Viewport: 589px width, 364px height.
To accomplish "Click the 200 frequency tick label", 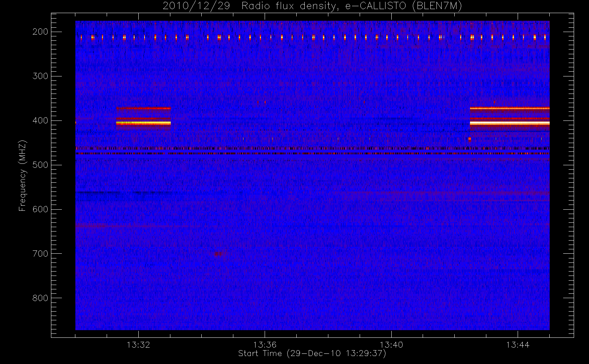I will 40,32.
